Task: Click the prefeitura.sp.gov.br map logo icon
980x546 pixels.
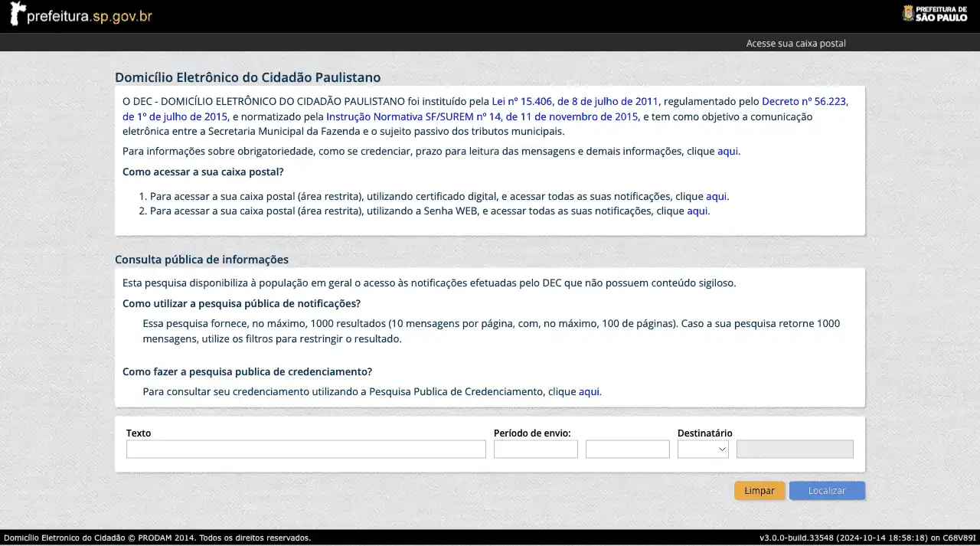Action: coord(17,14)
